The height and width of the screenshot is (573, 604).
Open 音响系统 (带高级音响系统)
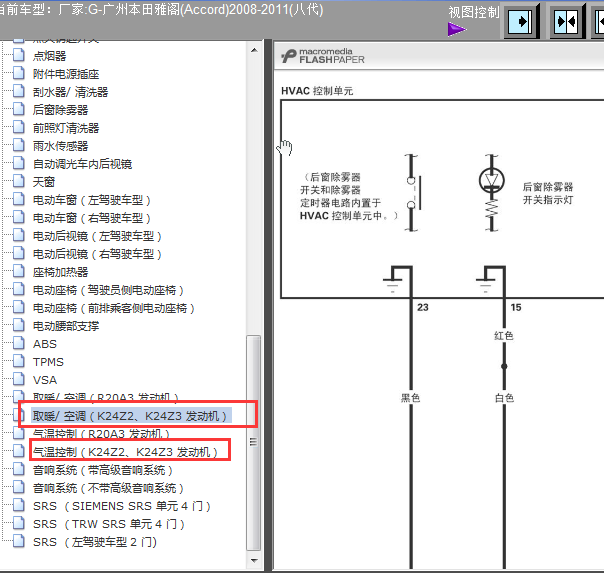click(102, 470)
